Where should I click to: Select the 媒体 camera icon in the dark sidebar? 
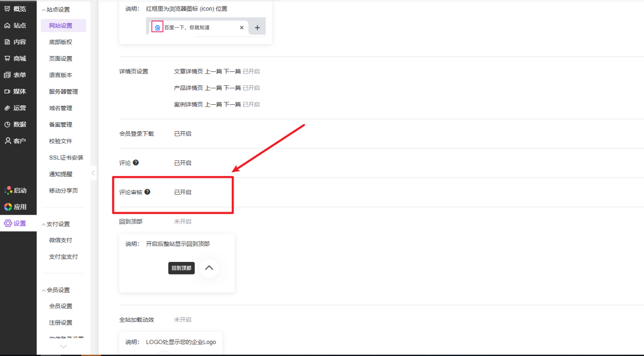pos(7,91)
